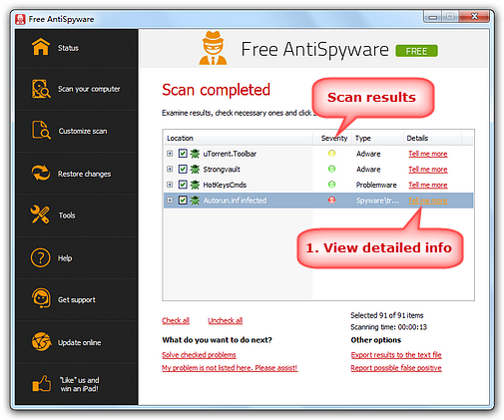The height and width of the screenshot is (420, 504).
Task: Click the Get support headset icon
Action: 41,298
